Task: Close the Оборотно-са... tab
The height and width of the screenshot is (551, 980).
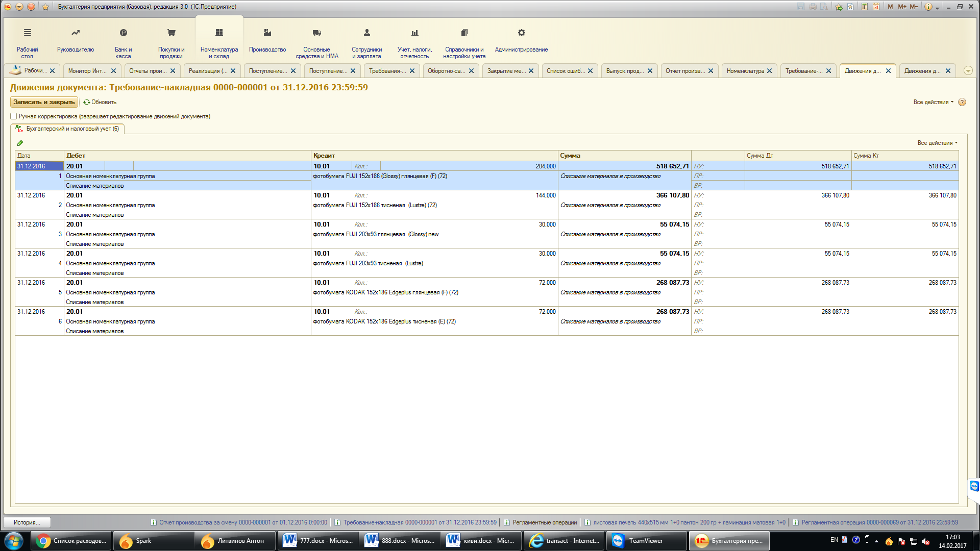Action: click(x=472, y=71)
